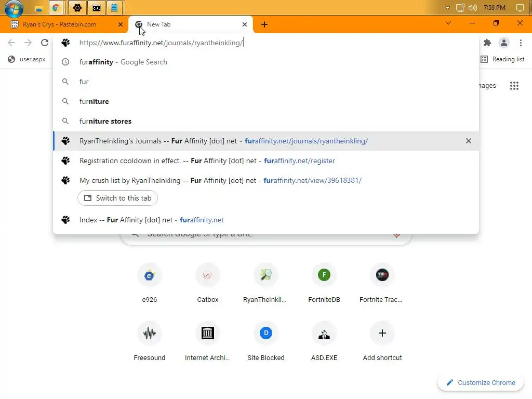Go back with the back arrow
The height and width of the screenshot is (399, 532).
click(11, 43)
